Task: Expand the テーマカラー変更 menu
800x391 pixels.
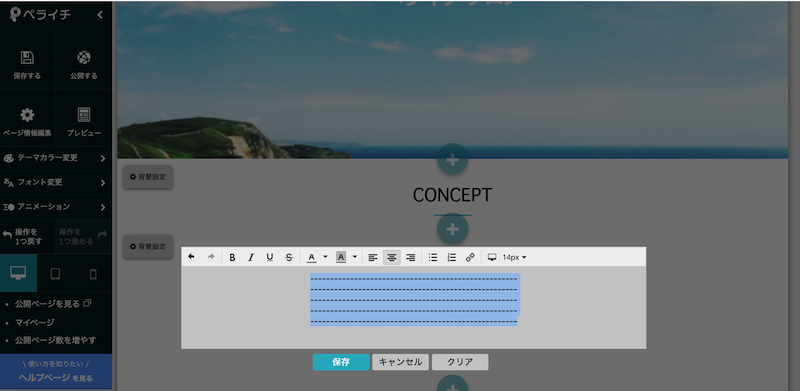Action: 56,158
